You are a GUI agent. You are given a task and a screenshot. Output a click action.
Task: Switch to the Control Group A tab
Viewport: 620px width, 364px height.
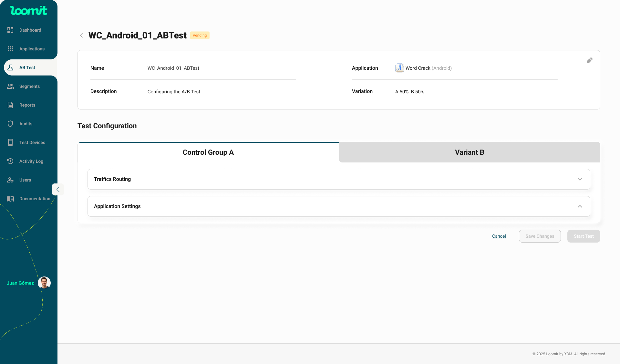click(208, 152)
